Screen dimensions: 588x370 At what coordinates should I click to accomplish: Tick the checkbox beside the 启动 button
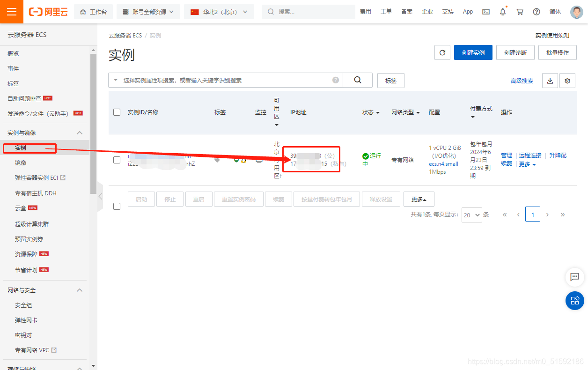(117, 206)
